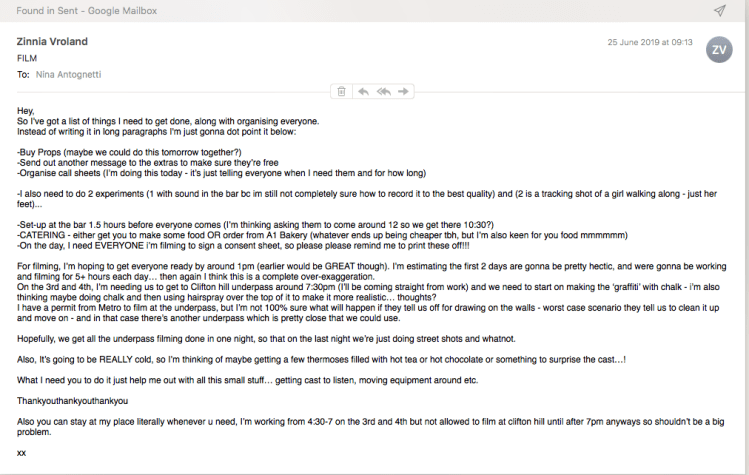Forward this email with the forward arrow
This screenshot has width=749, height=475.
coord(403,91)
